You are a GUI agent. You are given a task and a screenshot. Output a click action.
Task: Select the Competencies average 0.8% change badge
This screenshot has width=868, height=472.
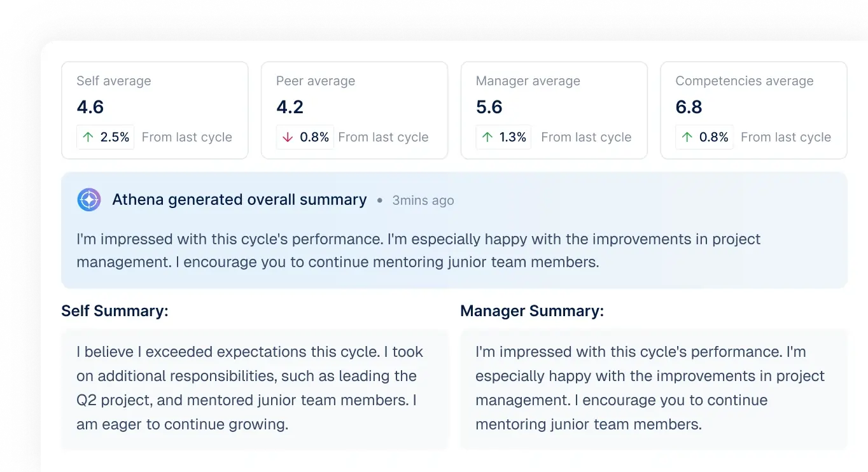click(704, 137)
